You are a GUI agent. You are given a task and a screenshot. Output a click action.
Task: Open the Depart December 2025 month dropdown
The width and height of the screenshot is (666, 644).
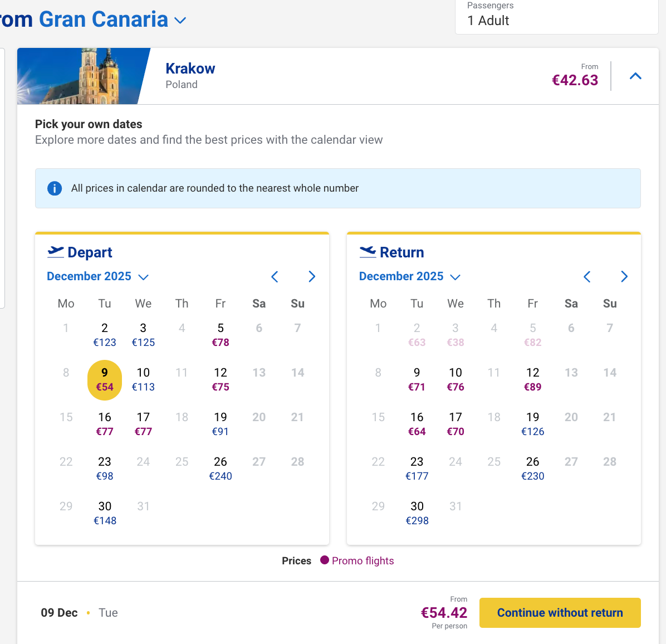click(x=97, y=277)
